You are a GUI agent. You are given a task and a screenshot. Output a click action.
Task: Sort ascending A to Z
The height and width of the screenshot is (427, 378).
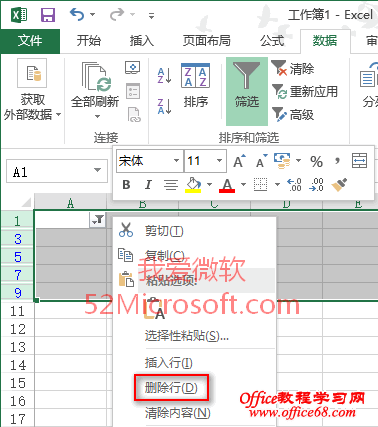tap(164, 76)
